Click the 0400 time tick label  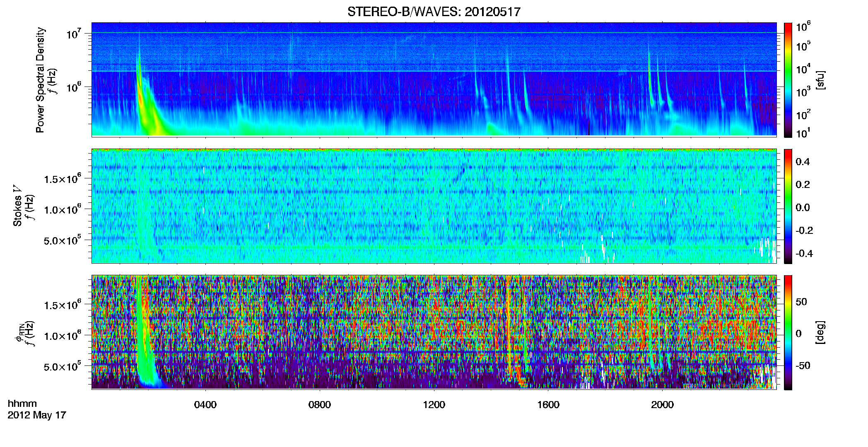click(205, 405)
